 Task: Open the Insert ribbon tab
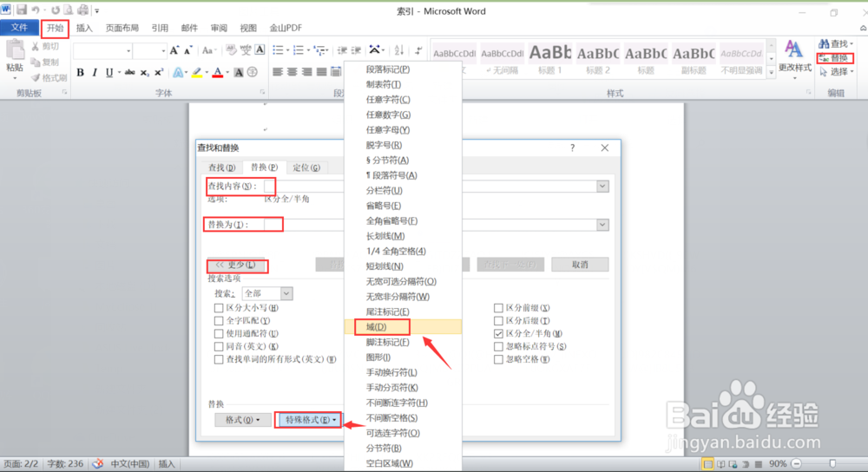click(84, 28)
